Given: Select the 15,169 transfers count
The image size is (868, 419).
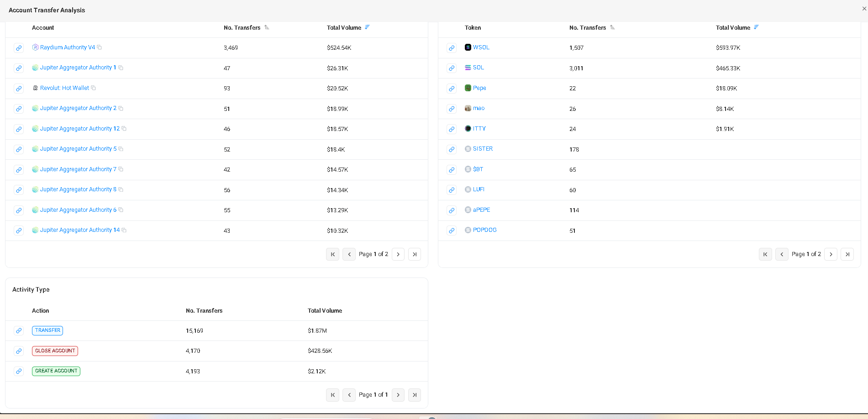Looking at the screenshot, I should [195, 331].
